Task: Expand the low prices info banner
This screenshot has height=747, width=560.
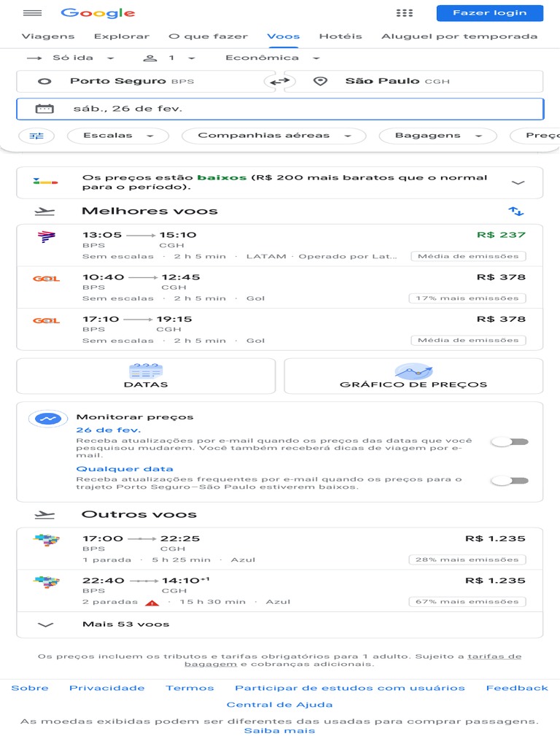Action: tap(518, 182)
